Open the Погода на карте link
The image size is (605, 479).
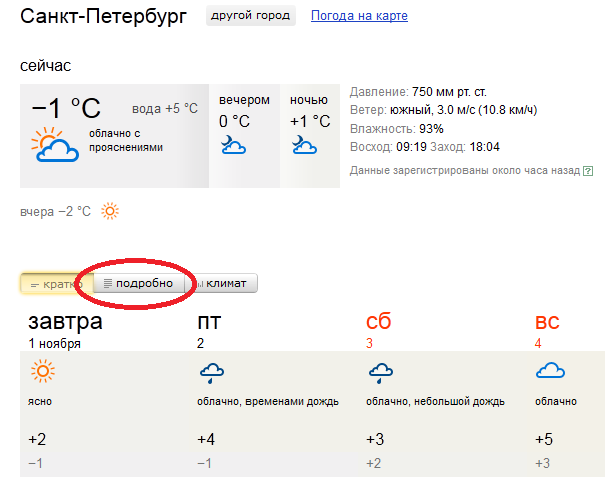pos(359,16)
